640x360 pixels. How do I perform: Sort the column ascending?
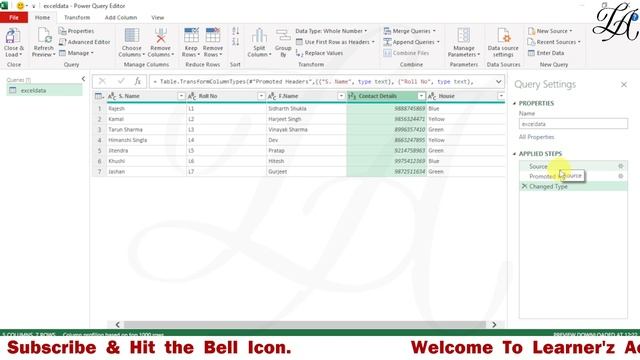pos(236,31)
